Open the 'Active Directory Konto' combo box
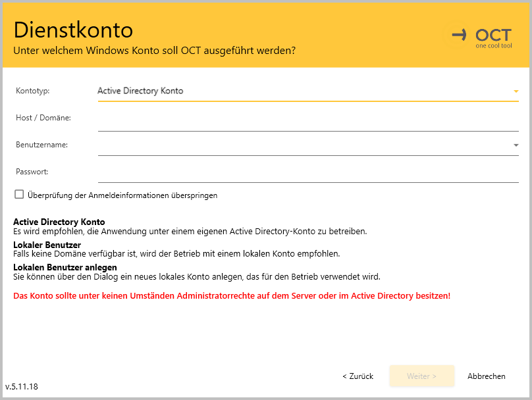Viewport: 532px width, 400px height. pyautogui.click(x=303, y=91)
